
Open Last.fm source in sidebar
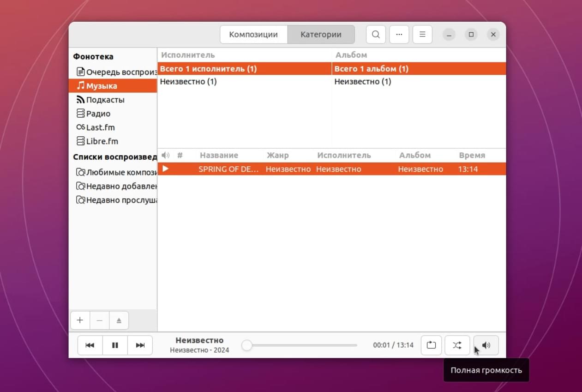click(113, 127)
